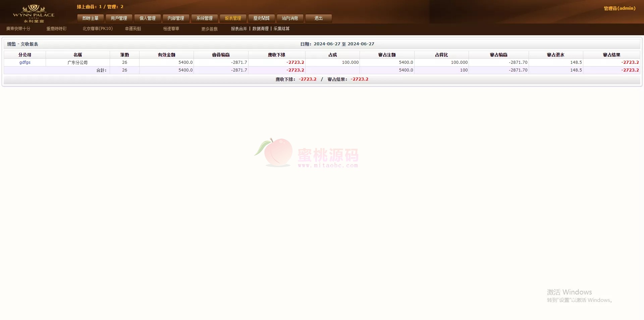Expand the 更多遊戲 games list
This screenshot has height=320, width=644.
209,29
